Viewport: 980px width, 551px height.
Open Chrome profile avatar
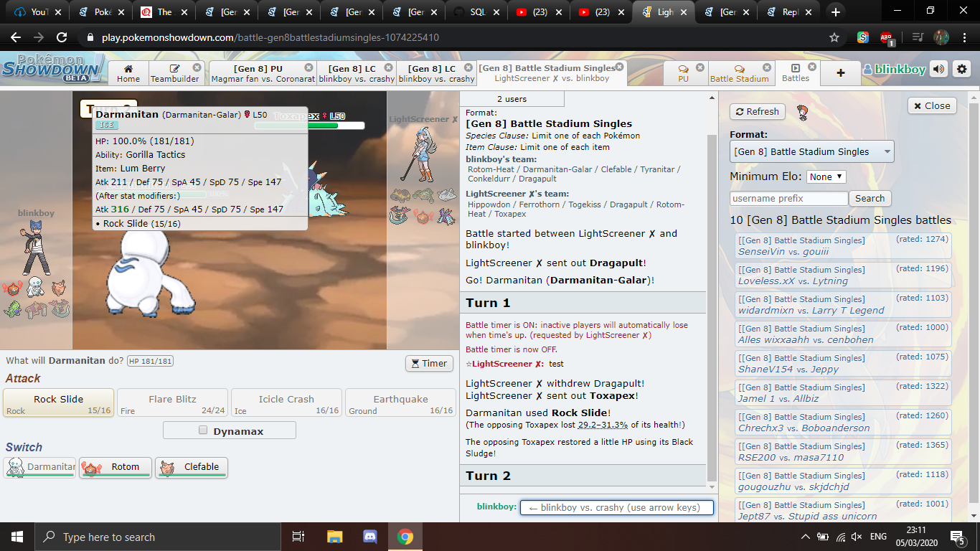point(941,37)
